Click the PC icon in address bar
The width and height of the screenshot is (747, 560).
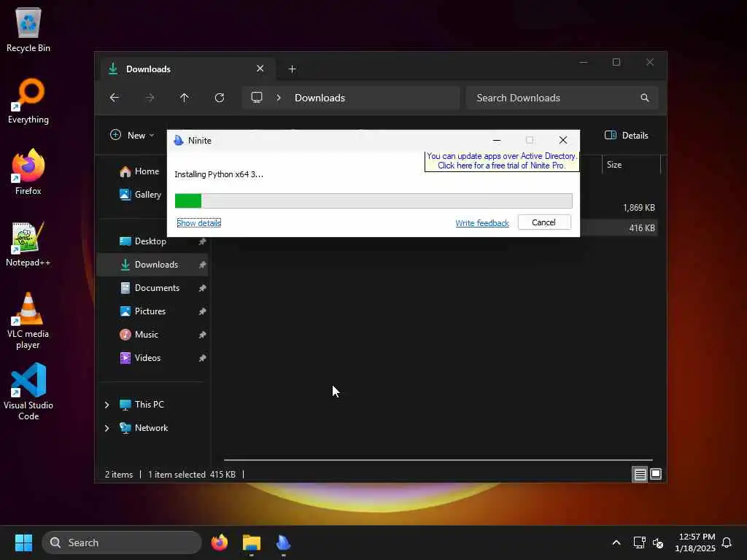tap(257, 98)
